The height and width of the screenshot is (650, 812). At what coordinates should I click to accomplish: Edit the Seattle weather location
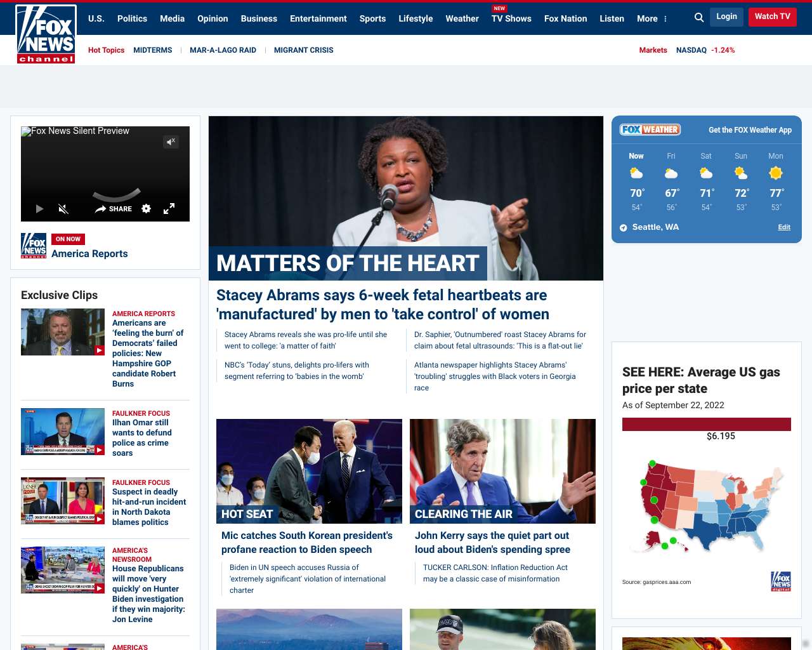pos(784,227)
